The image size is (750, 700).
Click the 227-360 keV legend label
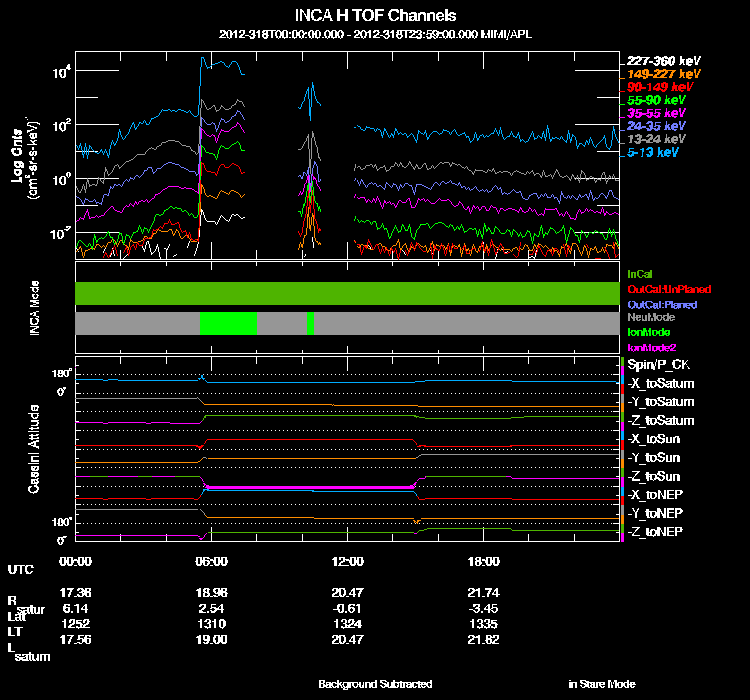pyautogui.click(x=663, y=61)
